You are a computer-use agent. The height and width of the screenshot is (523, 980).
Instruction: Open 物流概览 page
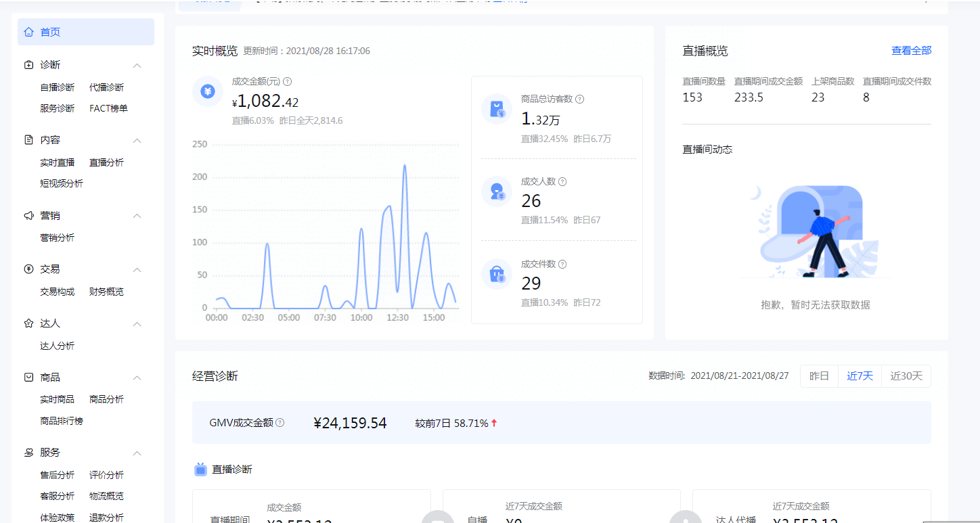click(x=107, y=496)
